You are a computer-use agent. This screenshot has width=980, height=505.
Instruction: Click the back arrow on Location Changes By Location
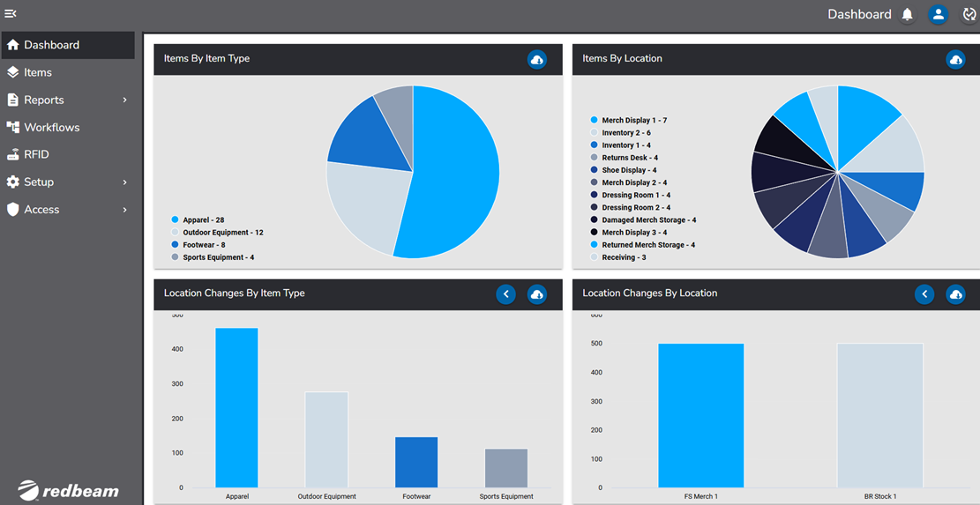coord(924,294)
